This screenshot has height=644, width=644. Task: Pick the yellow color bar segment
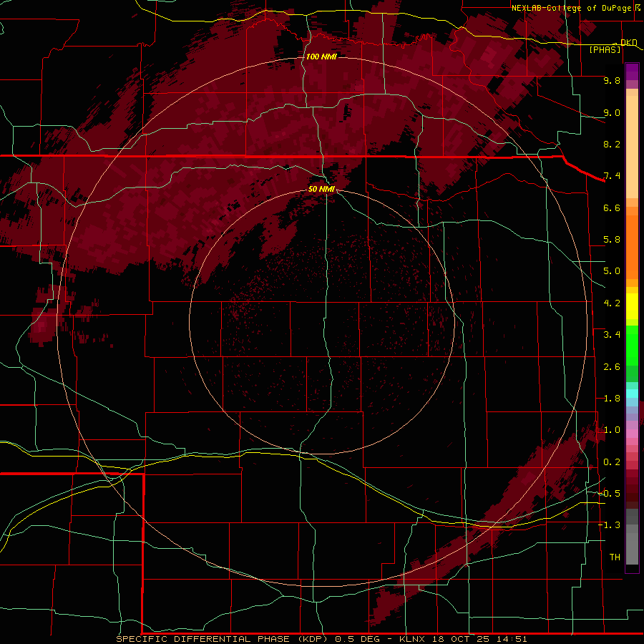tap(632, 306)
